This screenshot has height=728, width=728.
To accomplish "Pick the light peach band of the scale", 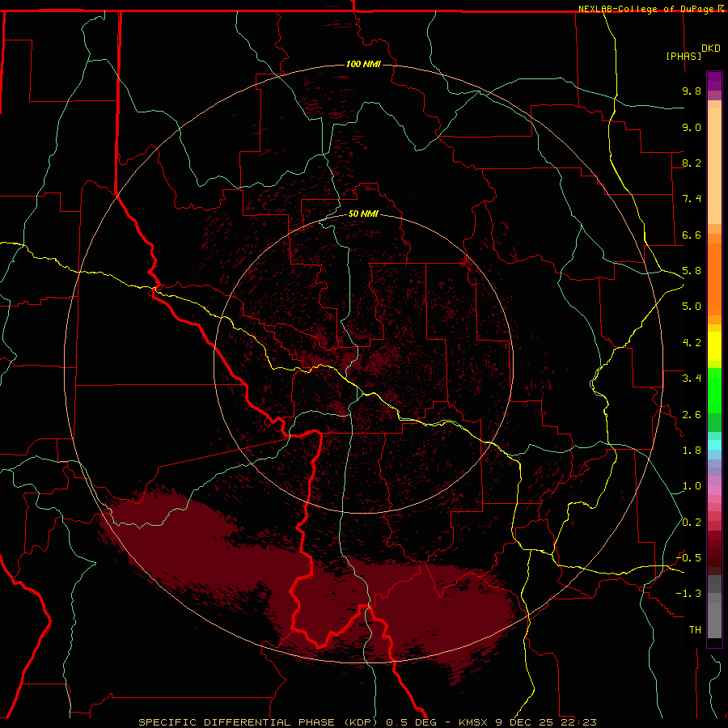I will click(x=714, y=166).
